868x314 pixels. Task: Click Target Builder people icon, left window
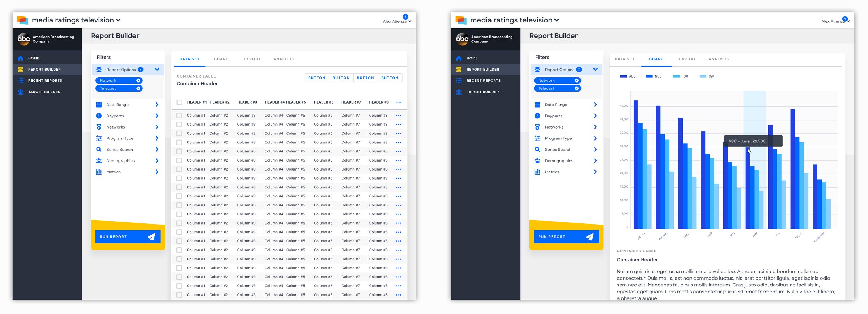pyautogui.click(x=21, y=92)
